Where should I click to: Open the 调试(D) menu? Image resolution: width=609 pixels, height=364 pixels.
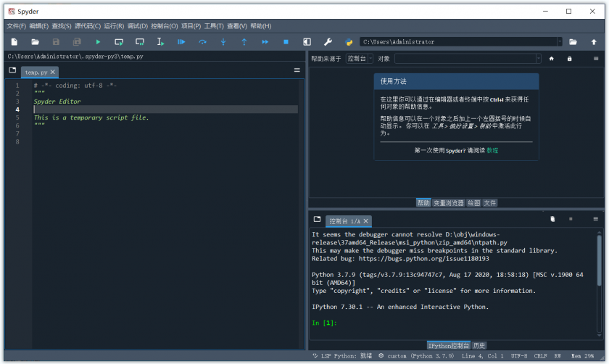pos(138,26)
